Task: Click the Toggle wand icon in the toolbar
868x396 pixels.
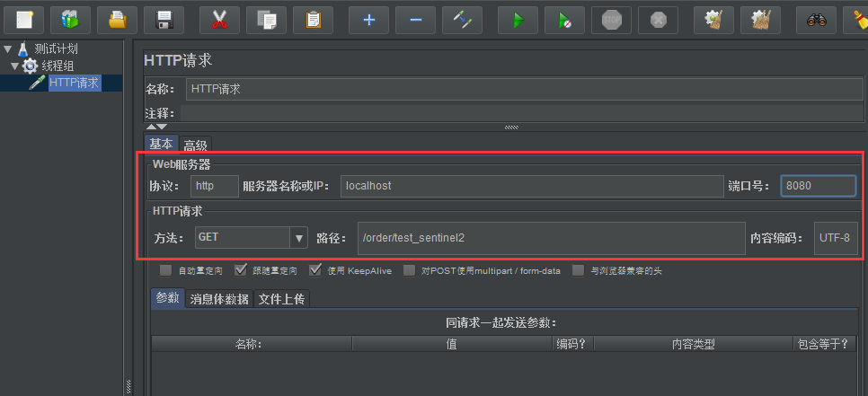Action: [462, 20]
